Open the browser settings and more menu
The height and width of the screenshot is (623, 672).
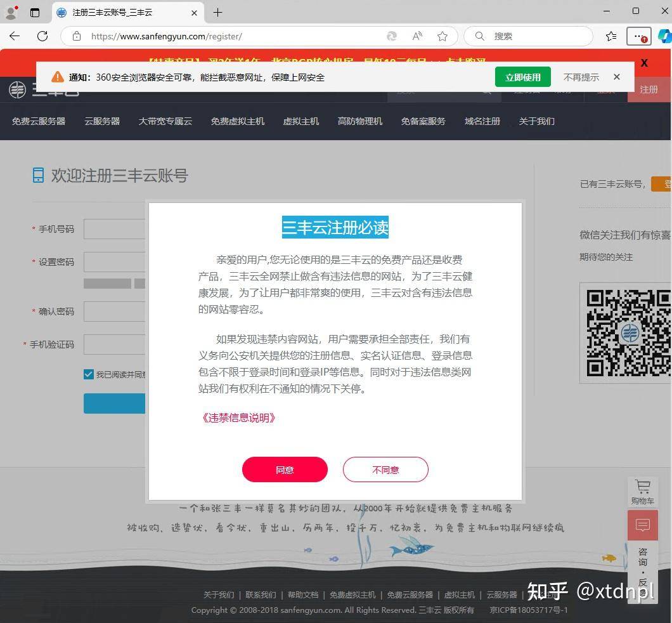tap(638, 36)
